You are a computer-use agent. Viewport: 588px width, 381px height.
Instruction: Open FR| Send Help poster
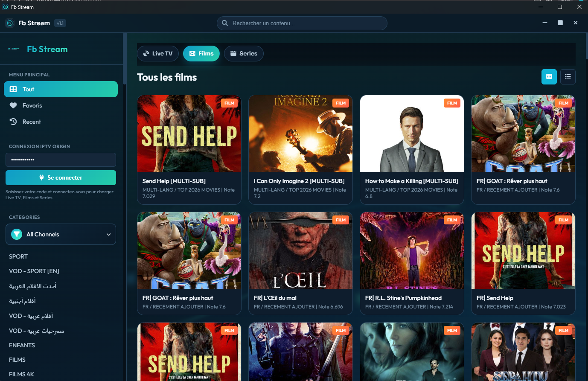(523, 250)
